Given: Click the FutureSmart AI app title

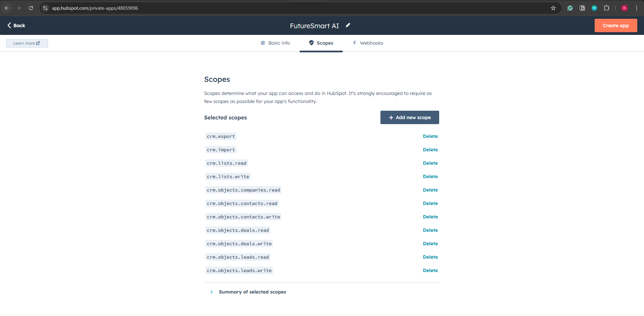Looking at the screenshot, I should (315, 26).
